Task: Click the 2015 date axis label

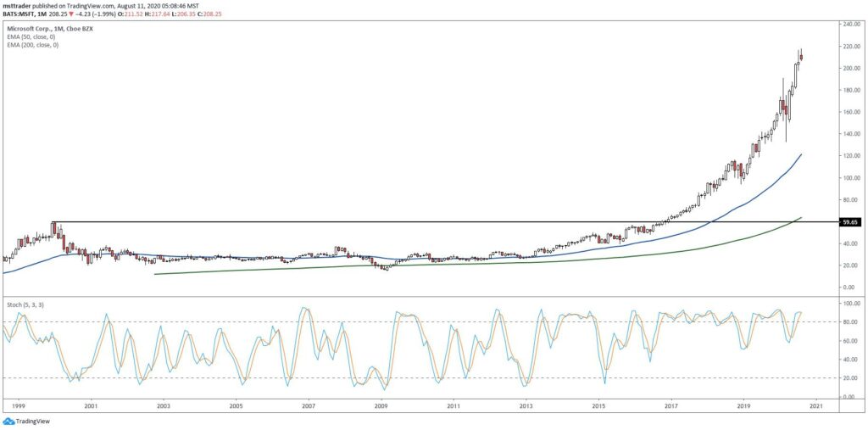Action: (x=598, y=406)
